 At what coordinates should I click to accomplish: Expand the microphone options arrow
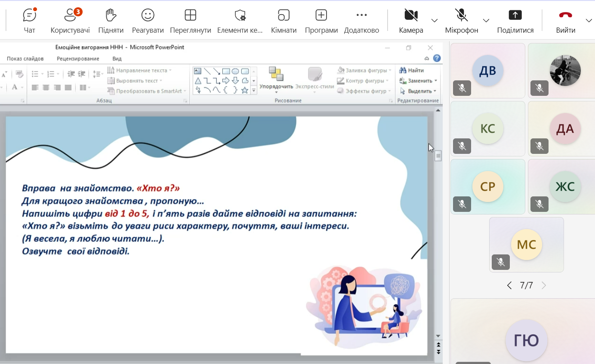click(486, 21)
